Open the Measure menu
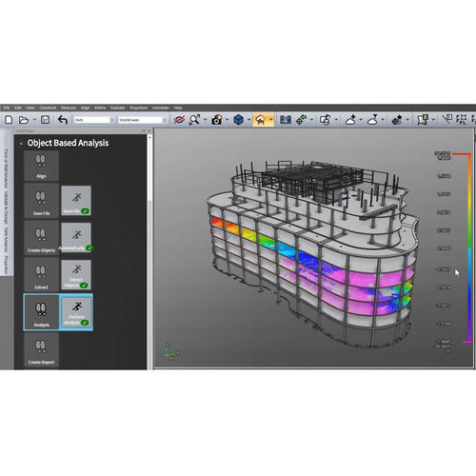476x476 pixels. point(69,108)
